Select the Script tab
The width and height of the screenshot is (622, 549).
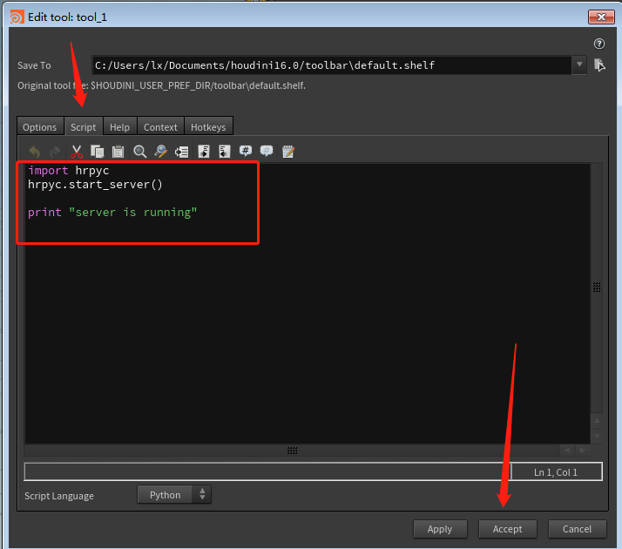(83, 127)
